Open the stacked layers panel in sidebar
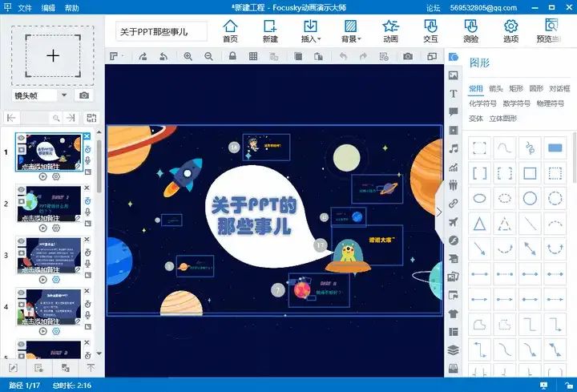This screenshot has width=577, height=392. pyautogui.click(x=454, y=350)
